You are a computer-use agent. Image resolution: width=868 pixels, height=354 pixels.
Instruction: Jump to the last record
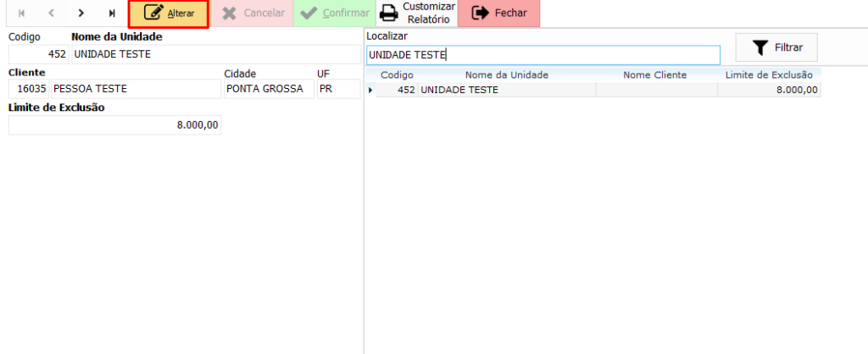(x=112, y=14)
